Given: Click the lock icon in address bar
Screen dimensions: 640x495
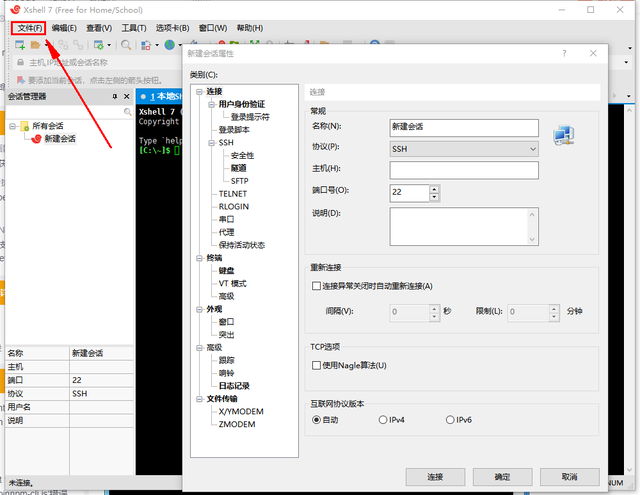Looking at the screenshot, I should (x=20, y=62).
